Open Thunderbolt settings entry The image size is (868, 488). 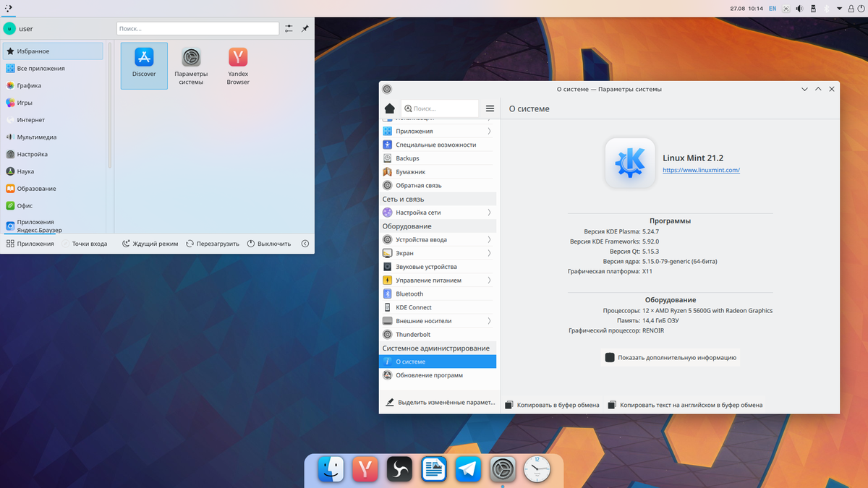pyautogui.click(x=438, y=335)
